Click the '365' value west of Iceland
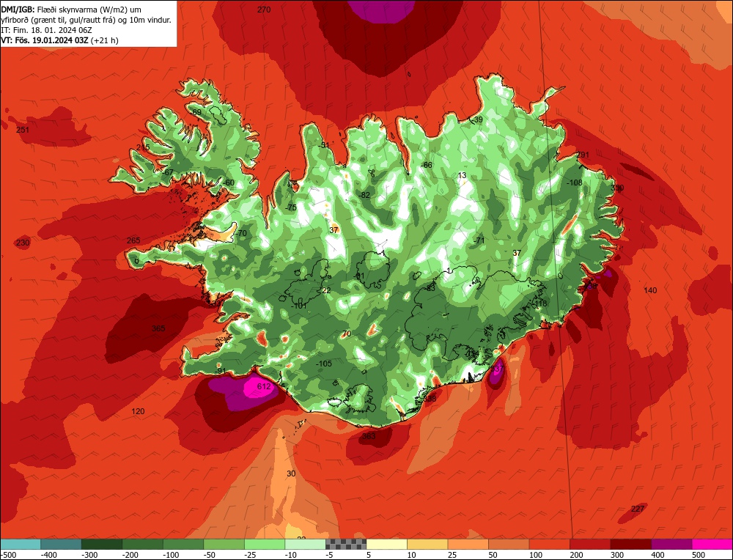The width and height of the screenshot is (733, 560). [158, 328]
